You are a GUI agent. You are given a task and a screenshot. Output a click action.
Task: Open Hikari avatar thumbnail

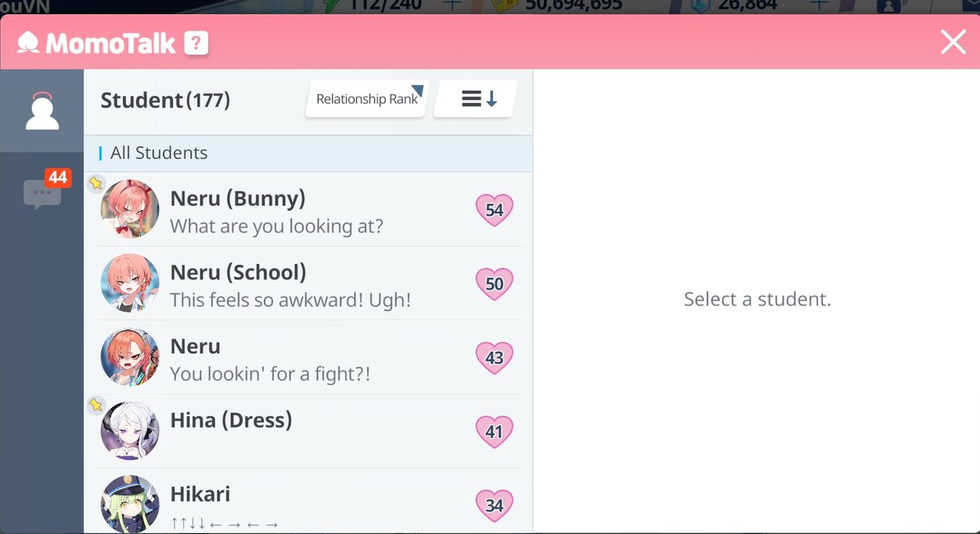(x=130, y=504)
